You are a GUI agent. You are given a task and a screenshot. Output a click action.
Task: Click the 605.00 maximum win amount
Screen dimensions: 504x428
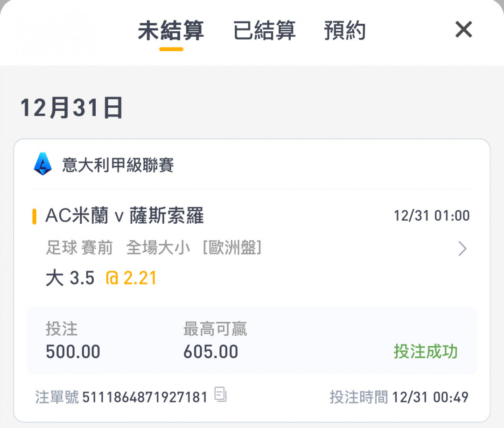210,352
